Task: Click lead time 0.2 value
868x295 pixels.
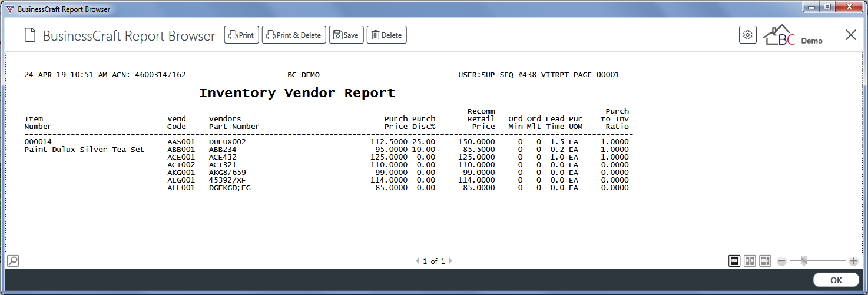Action: tap(557, 150)
